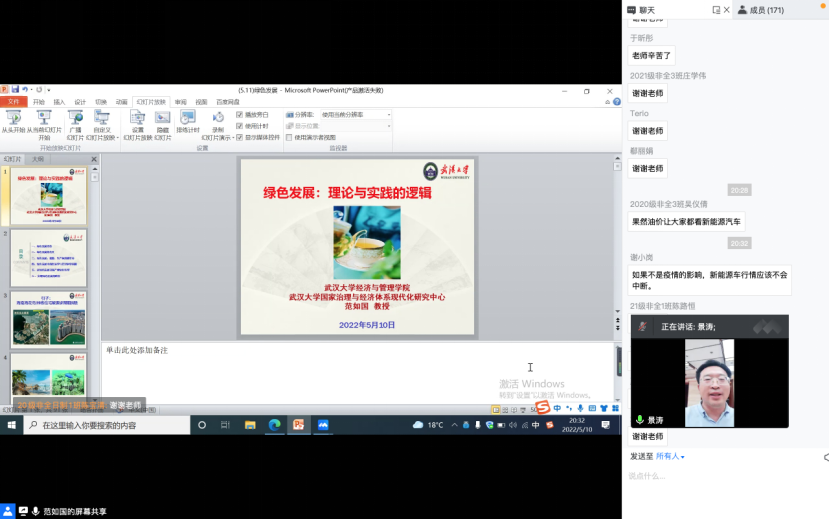
Task: Click chat message input field
Action: point(720,477)
